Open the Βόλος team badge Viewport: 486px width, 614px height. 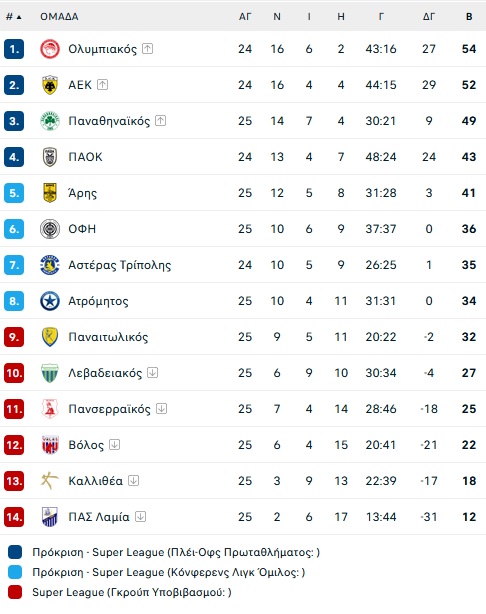[x=50, y=445]
